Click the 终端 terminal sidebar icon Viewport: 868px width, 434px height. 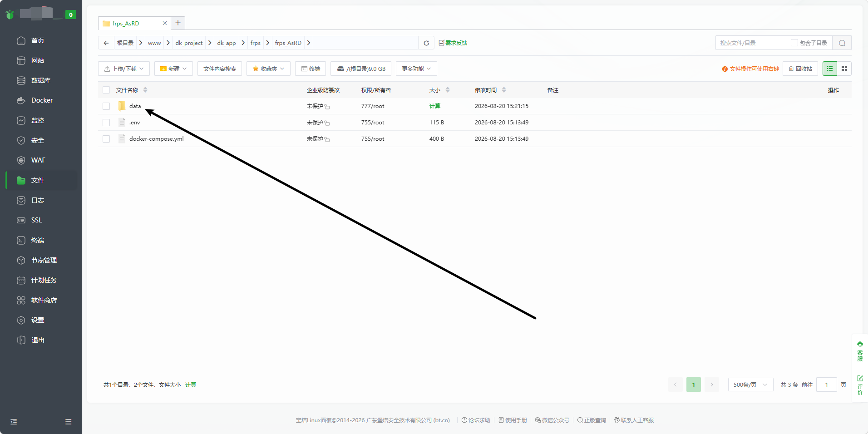click(21, 240)
